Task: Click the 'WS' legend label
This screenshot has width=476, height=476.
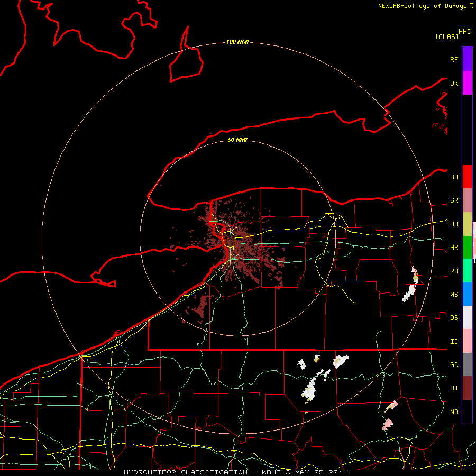Action: 454,295
